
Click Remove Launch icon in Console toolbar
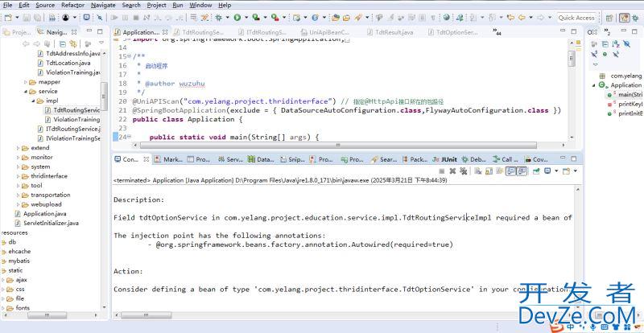click(x=452, y=171)
